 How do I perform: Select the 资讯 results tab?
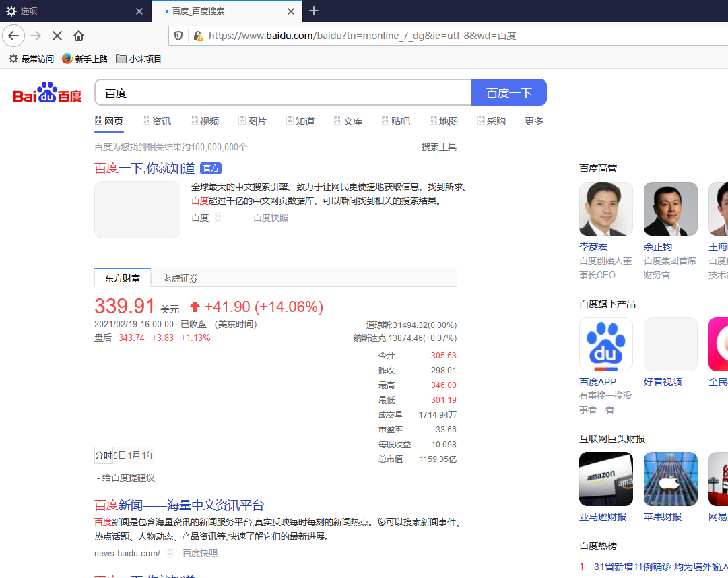(x=157, y=121)
